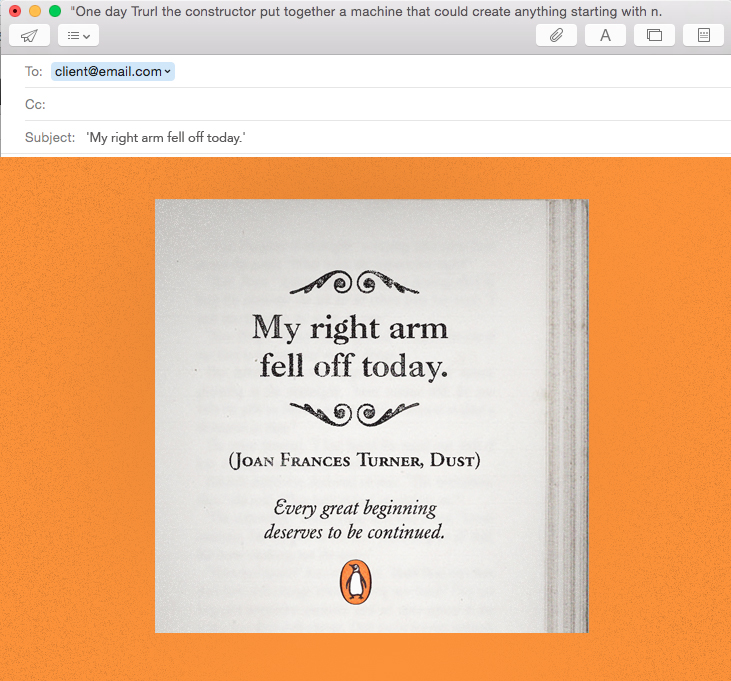Click the Subject field text

(x=166, y=138)
